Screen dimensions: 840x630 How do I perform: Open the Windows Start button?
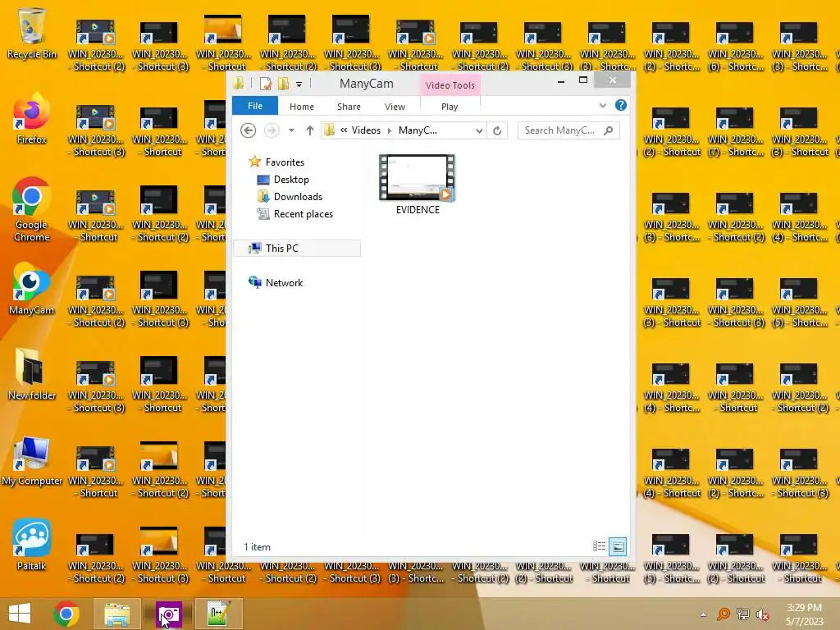[20, 614]
